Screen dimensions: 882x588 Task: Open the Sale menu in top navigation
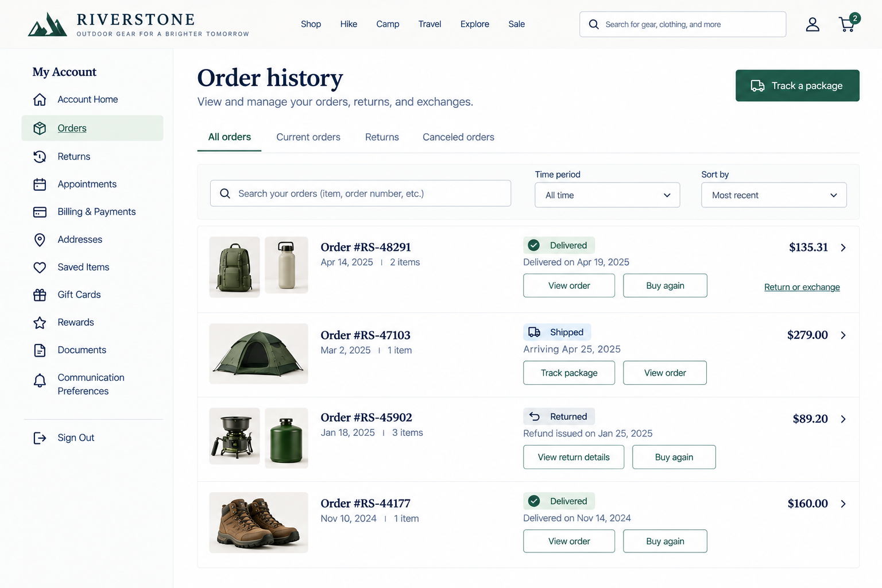point(517,24)
